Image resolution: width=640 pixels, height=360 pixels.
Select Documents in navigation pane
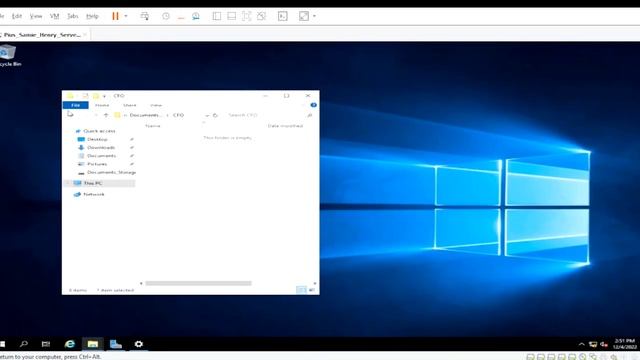[x=101, y=156]
